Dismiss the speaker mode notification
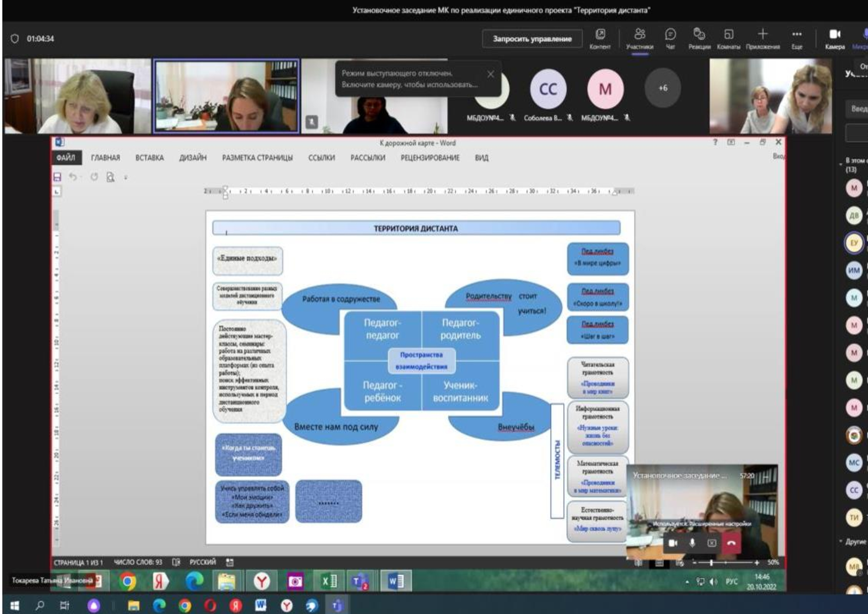Screen dimensions: 868x614 click(491, 74)
